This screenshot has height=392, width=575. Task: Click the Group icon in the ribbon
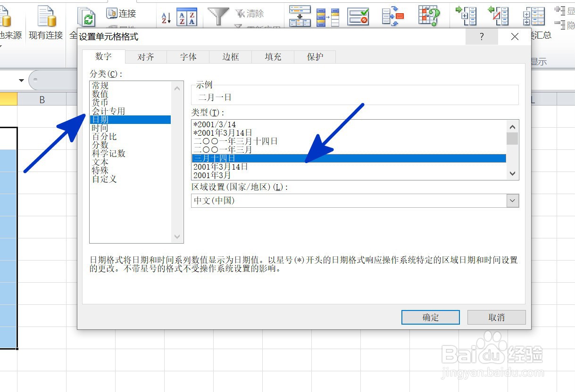(465, 16)
